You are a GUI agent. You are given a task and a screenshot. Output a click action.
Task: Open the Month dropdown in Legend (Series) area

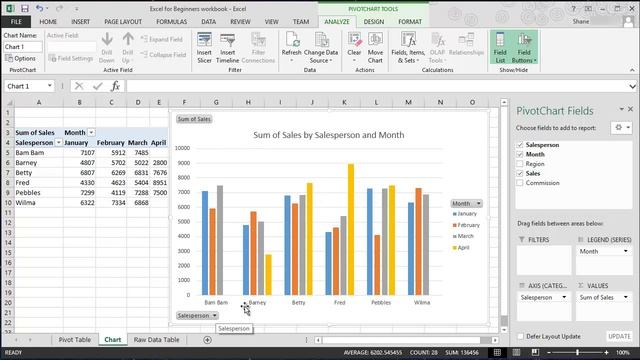click(x=626, y=251)
